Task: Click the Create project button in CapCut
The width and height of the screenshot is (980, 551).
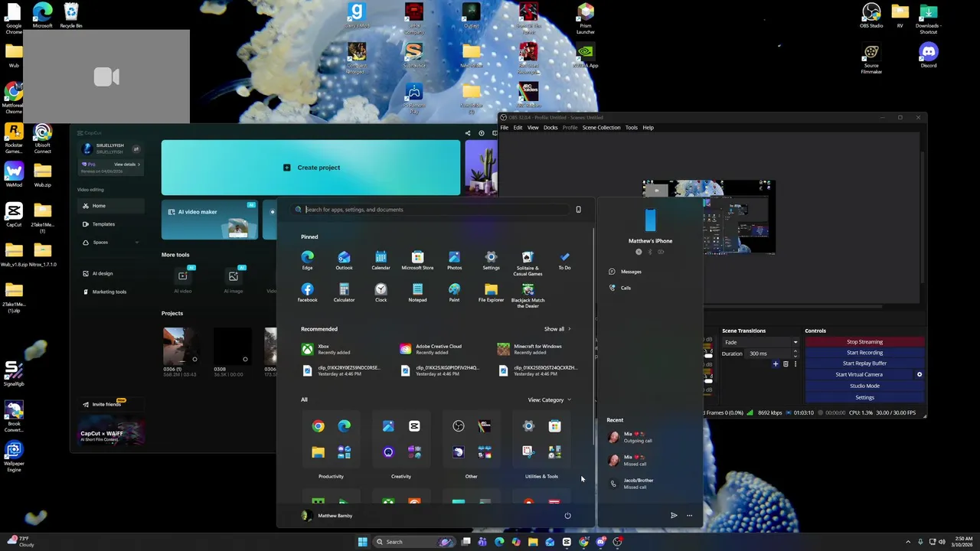Action: pos(311,168)
